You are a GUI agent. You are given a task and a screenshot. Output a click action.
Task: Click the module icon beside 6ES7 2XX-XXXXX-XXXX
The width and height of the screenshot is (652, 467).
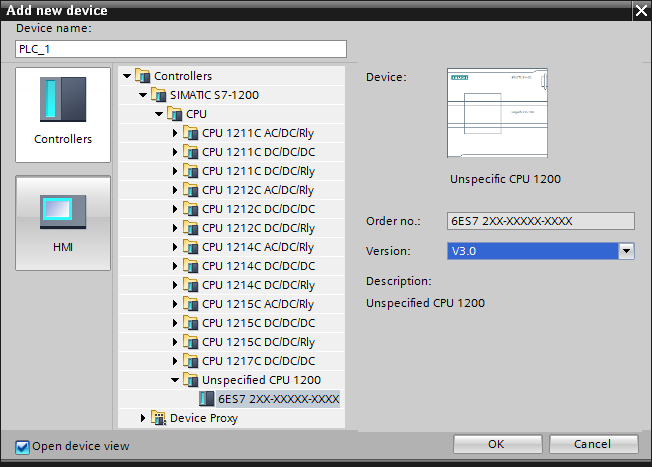207,399
